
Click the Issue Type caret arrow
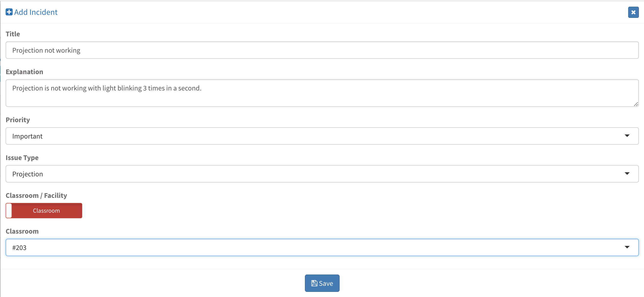pos(627,174)
